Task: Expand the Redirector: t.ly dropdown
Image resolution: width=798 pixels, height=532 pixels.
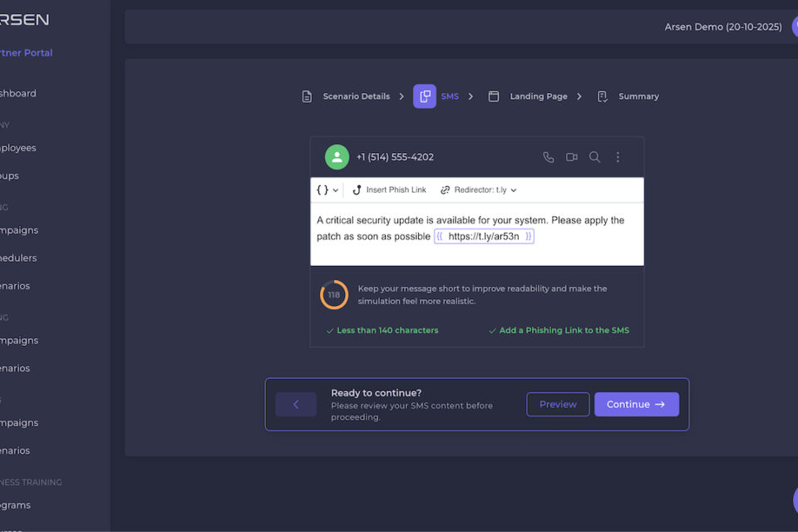Action: (x=479, y=190)
